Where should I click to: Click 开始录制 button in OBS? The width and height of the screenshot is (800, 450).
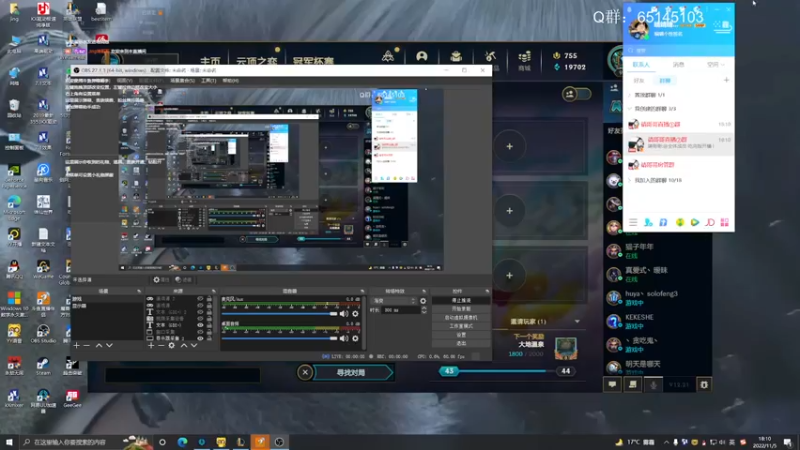pos(461,309)
